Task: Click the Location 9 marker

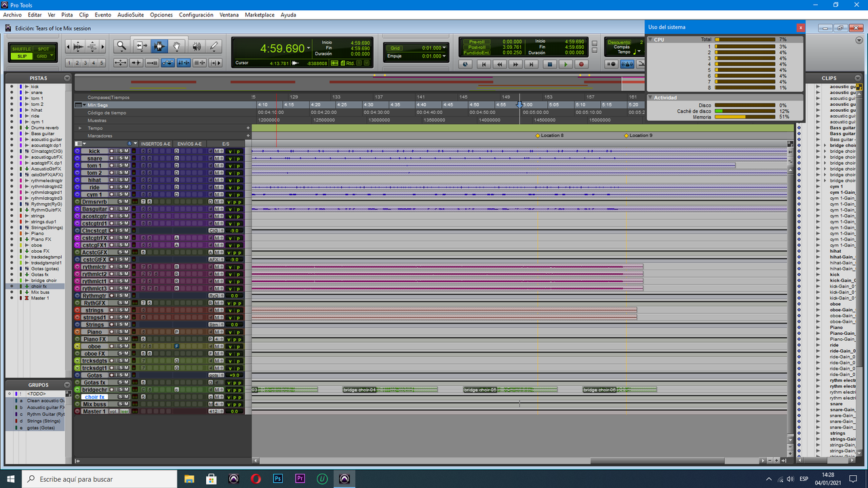Action: [x=638, y=136]
